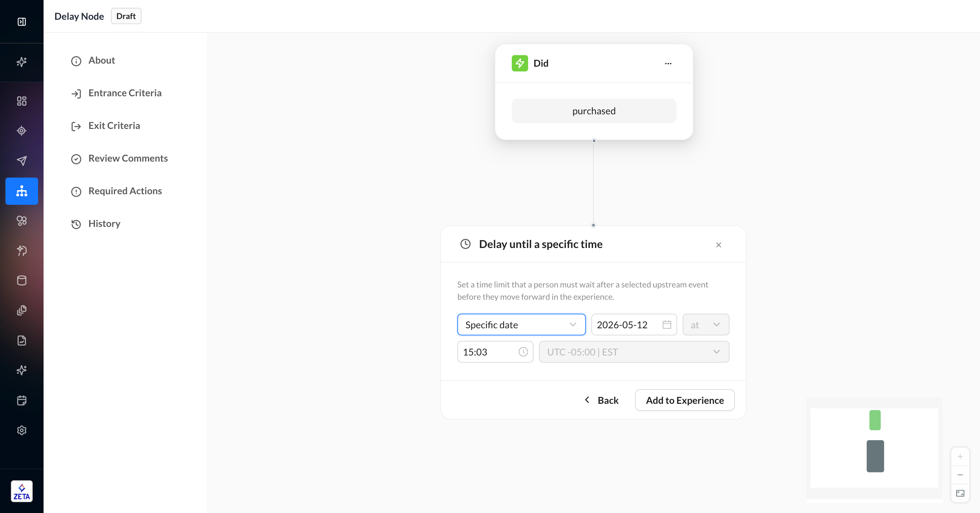Open the dashboard grid icon in sidebar
The height and width of the screenshot is (513, 980).
point(22,101)
